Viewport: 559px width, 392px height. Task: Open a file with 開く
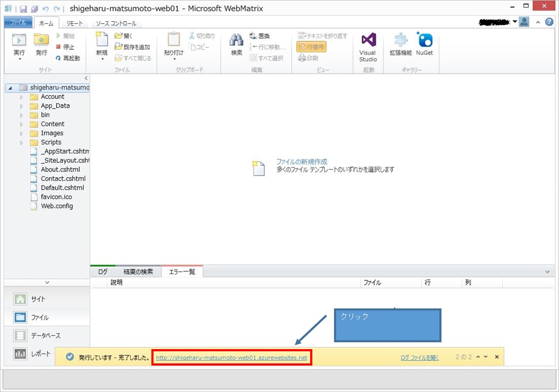pyautogui.click(x=123, y=36)
